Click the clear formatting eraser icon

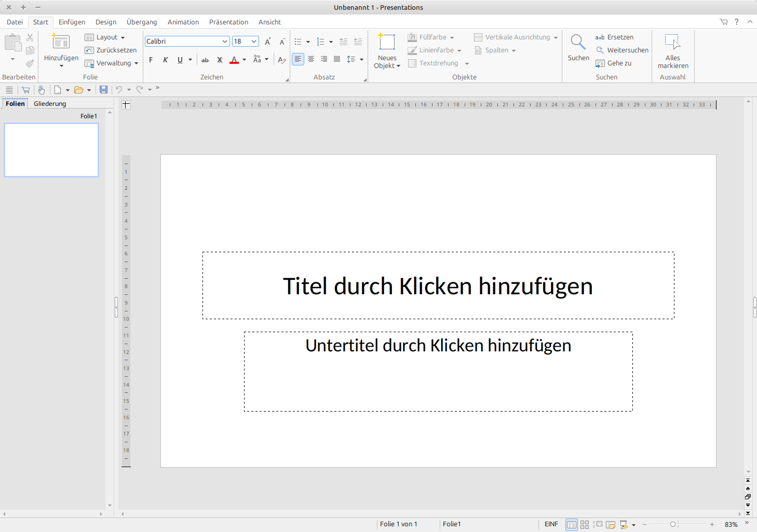(x=282, y=60)
